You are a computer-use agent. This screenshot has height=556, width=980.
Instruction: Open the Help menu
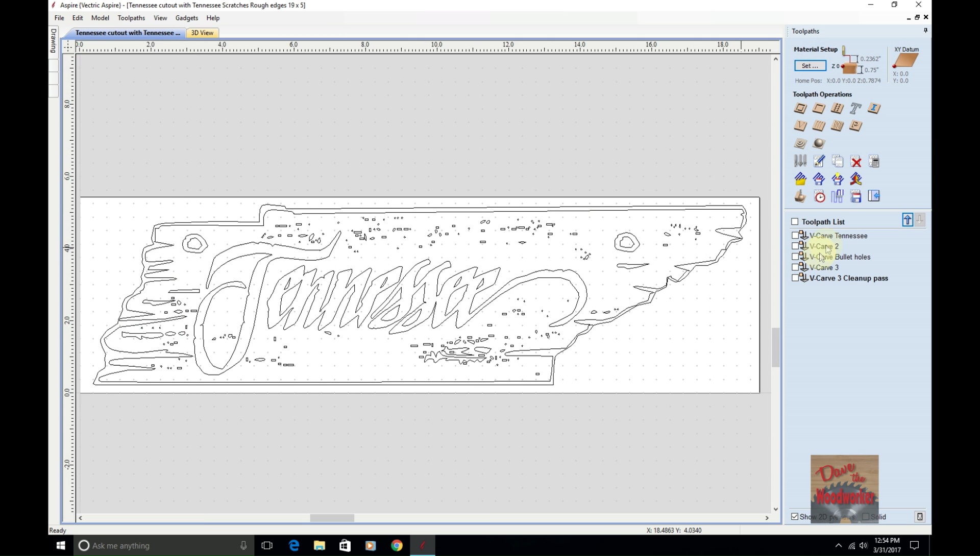pyautogui.click(x=213, y=18)
